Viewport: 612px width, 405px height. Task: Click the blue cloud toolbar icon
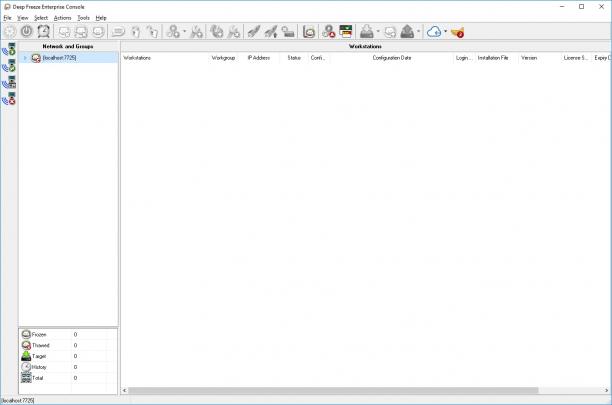click(x=434, y=32)
